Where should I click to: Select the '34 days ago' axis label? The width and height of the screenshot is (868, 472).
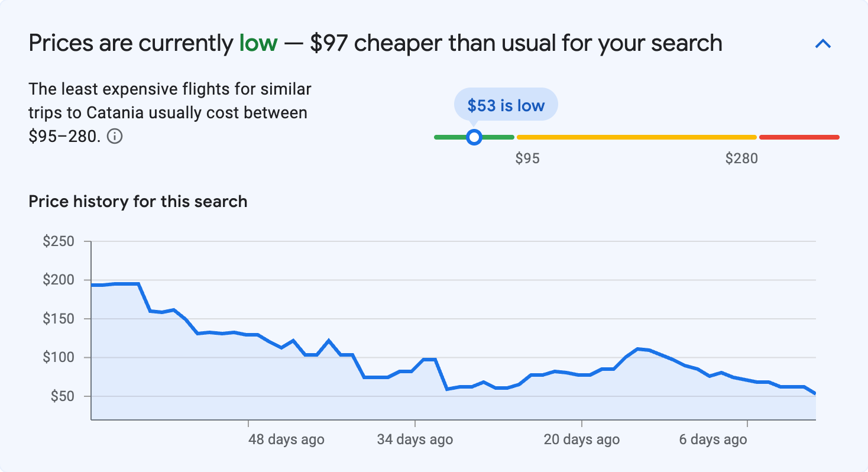coord(414,439)
